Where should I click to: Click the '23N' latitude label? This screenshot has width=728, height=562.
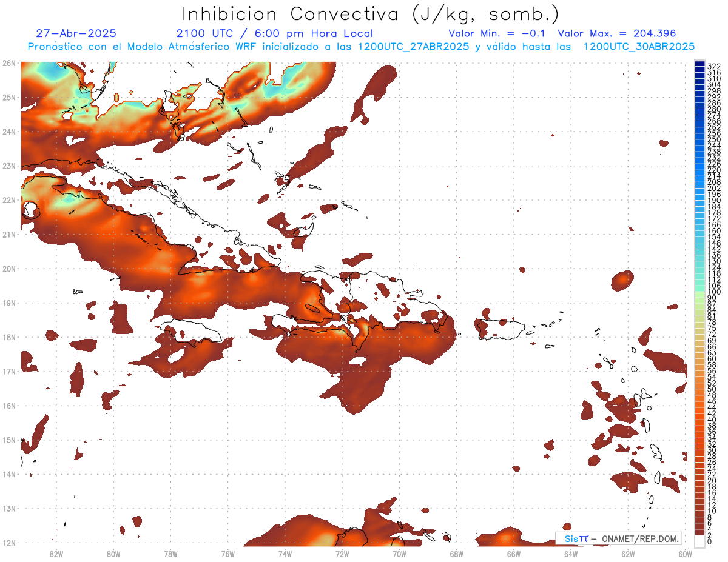pyautogui.click(x=8, y=166)
